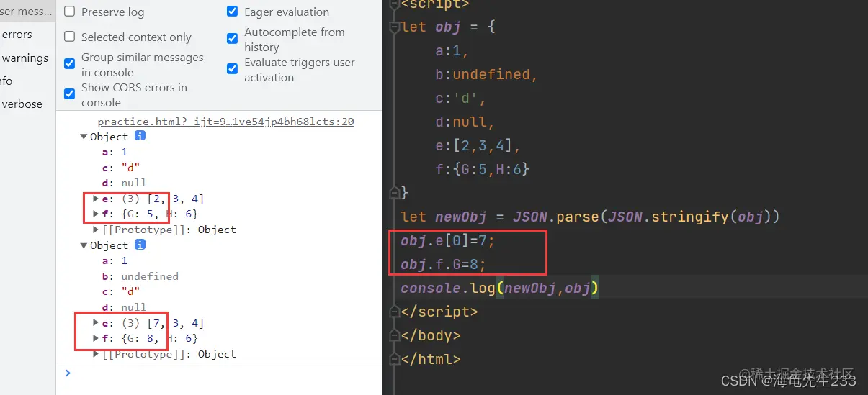868x395 pixels.
Task: Click code line 'obj.e[0]=7;'
Action: tap(448, 240)
